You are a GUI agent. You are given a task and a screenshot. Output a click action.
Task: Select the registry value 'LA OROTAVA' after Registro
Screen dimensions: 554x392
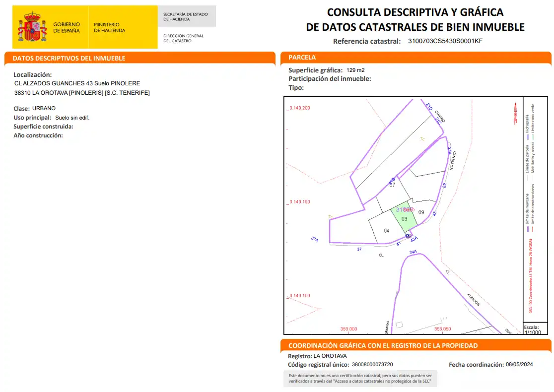coord(330,356)
